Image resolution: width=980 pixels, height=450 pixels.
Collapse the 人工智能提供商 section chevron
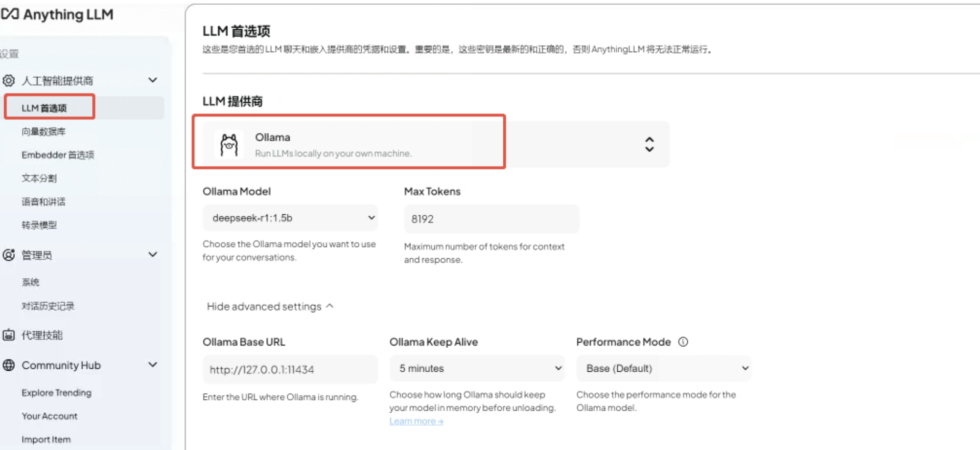point(152,80)
